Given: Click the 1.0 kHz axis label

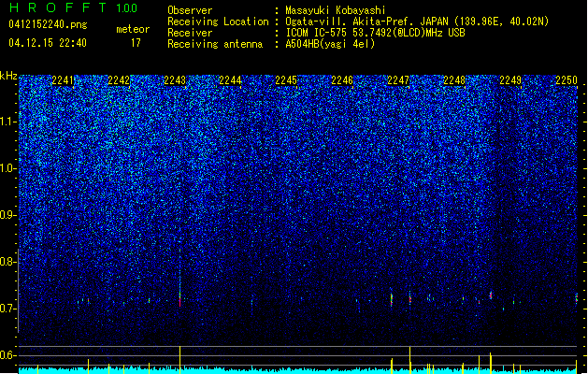Looking at the screenshot, I should [8, 168].
